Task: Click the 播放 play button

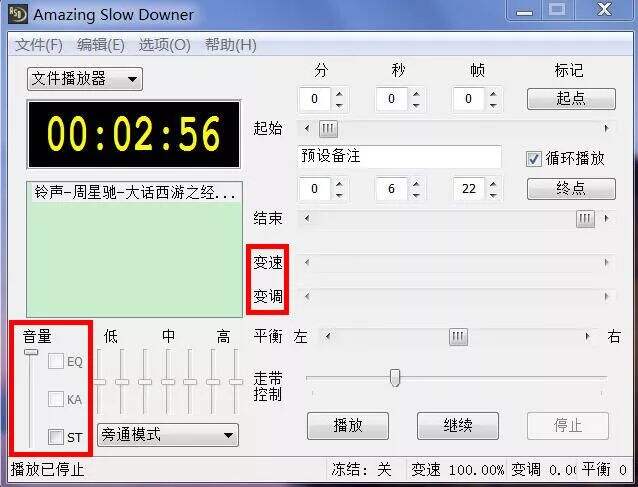Action: (348, 426)
